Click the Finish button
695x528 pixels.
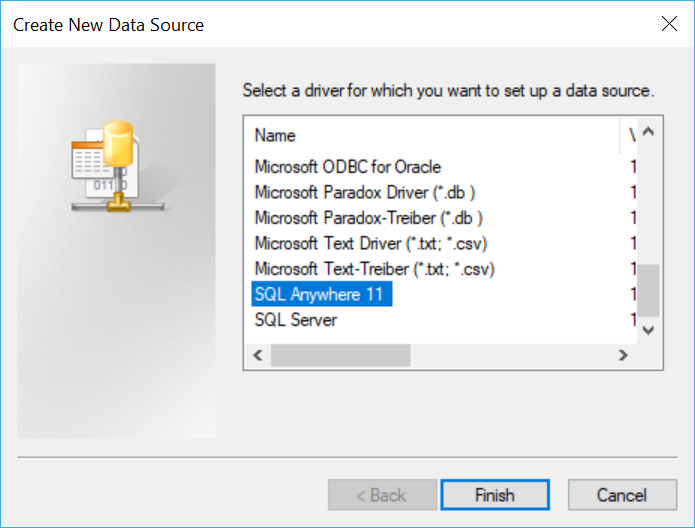point(495,495)
